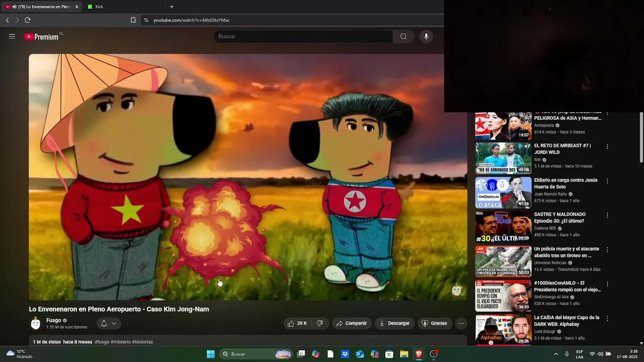Click the channel watermark on video corner

456,291
